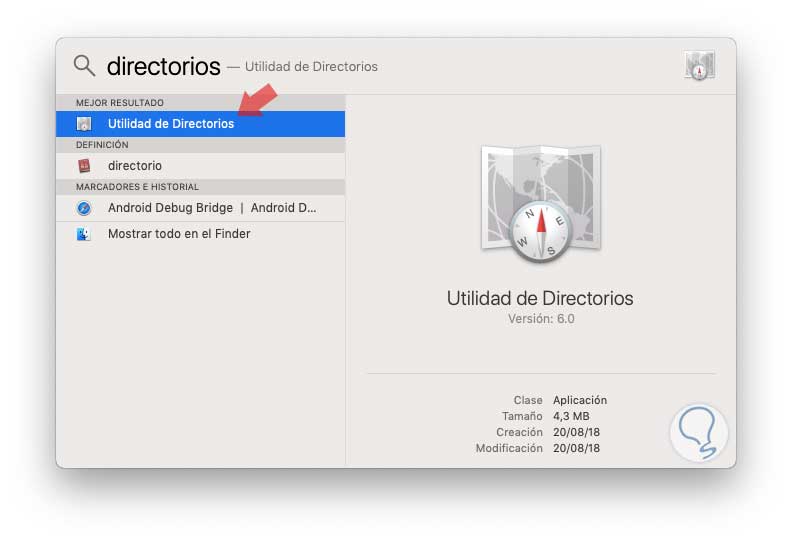Click the small icon in the highlighted result row
This screenshot has height=542, width=792.
click(85, 124)
